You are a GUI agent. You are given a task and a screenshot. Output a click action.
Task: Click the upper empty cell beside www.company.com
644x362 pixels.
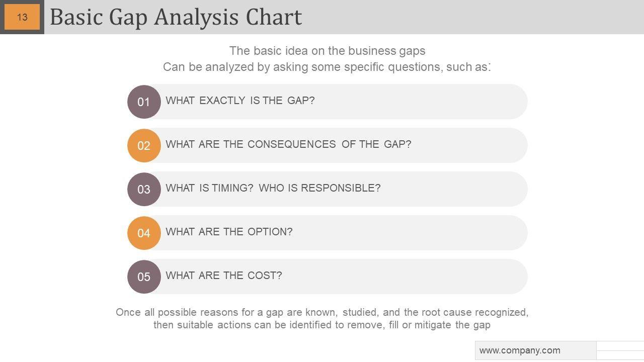[x=620, y=346]
